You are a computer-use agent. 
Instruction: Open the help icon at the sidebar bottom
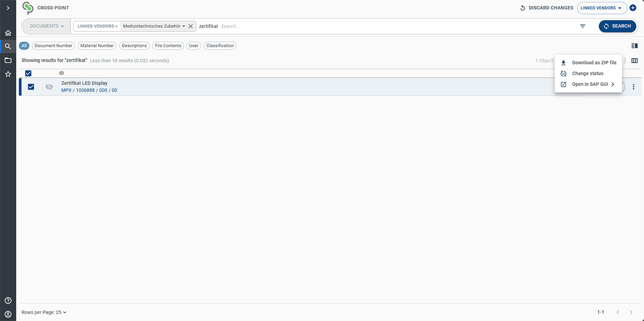pyautogui.click(x=8, y=300)
